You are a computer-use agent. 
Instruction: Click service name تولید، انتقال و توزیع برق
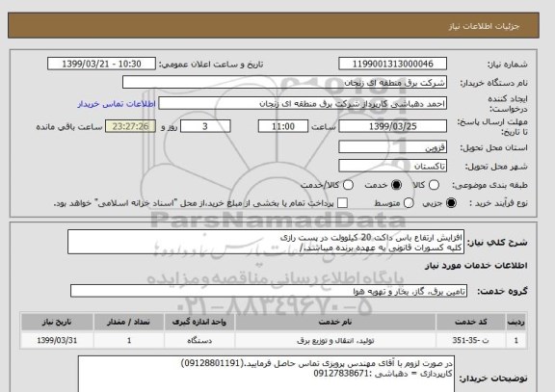pyautogui.click(x=335, y=340)
